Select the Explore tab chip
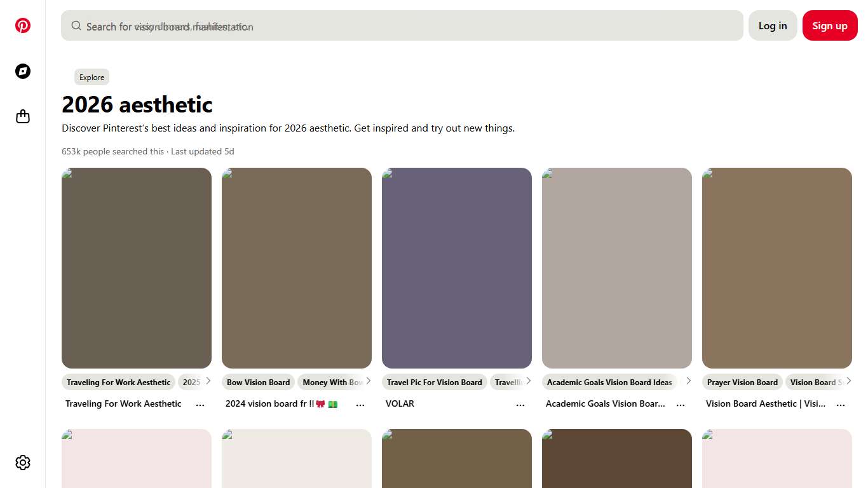Viewport: 868px width, 488px height. 92,78
